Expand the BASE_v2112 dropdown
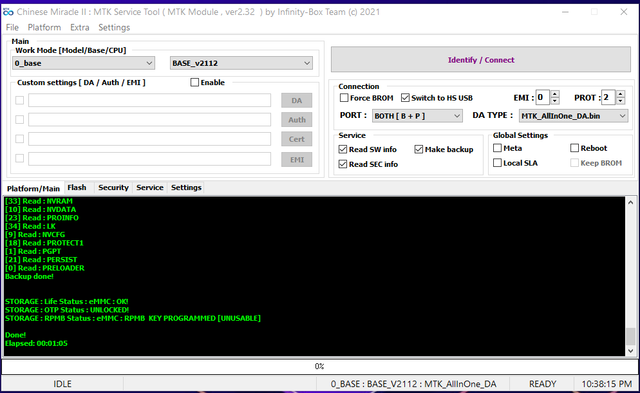Image resolution: width=640 pixels, height=393 pixels. [241, 63]
